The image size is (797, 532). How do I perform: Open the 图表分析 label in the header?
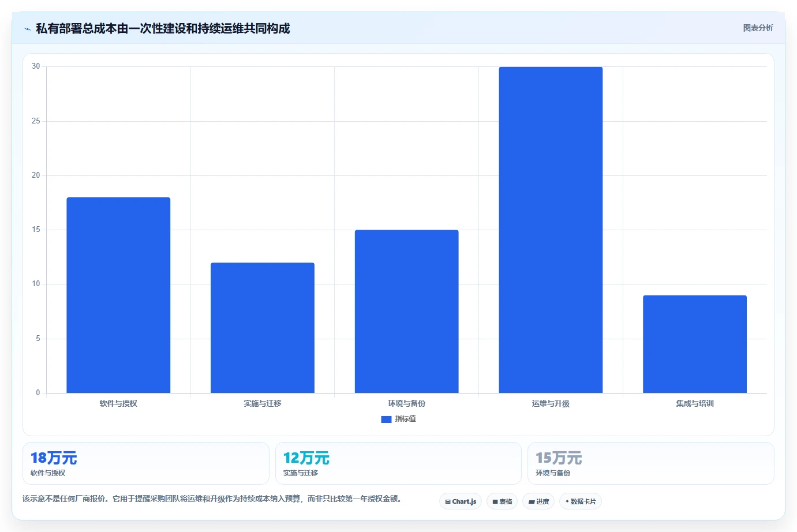pyautogui.click(x=758, y=28)
